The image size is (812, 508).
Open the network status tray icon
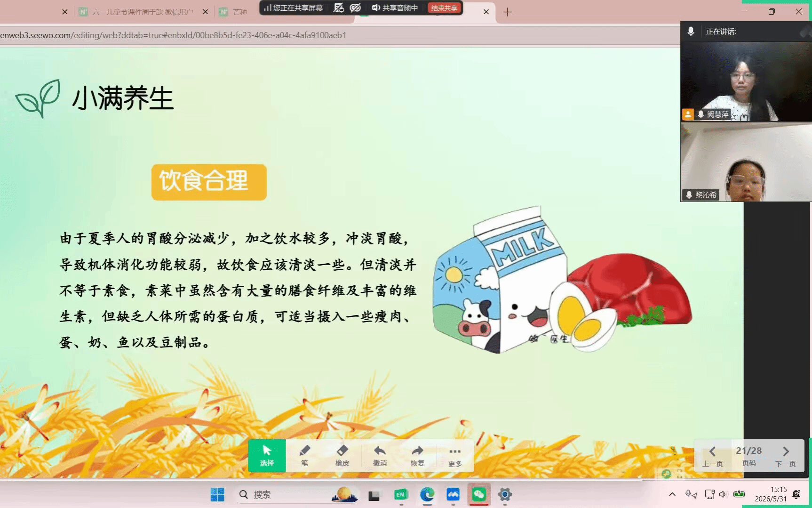click(x=709, y=494)
